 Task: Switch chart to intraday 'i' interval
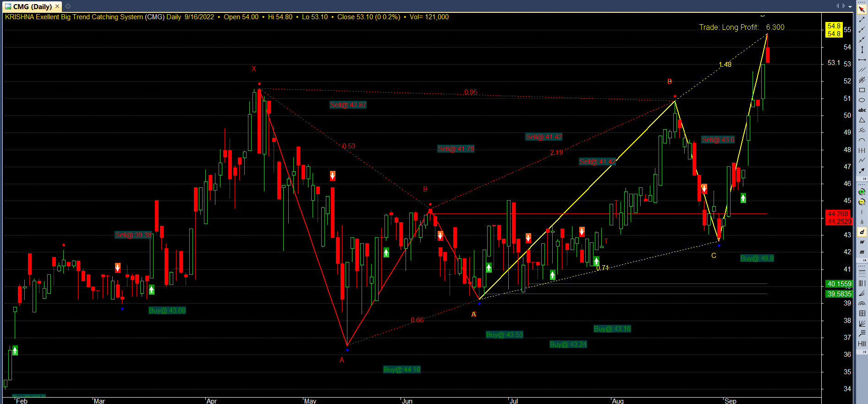(862, 212)
